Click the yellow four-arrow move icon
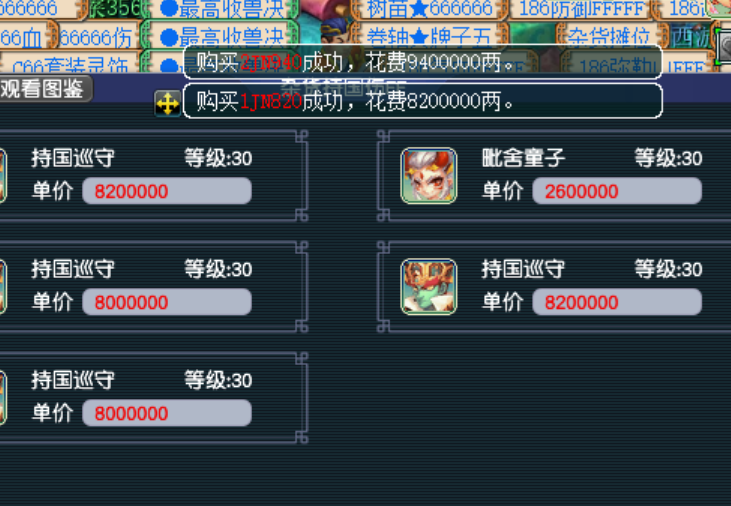Viewport: 731px width, 506px height. coord(167,104)
